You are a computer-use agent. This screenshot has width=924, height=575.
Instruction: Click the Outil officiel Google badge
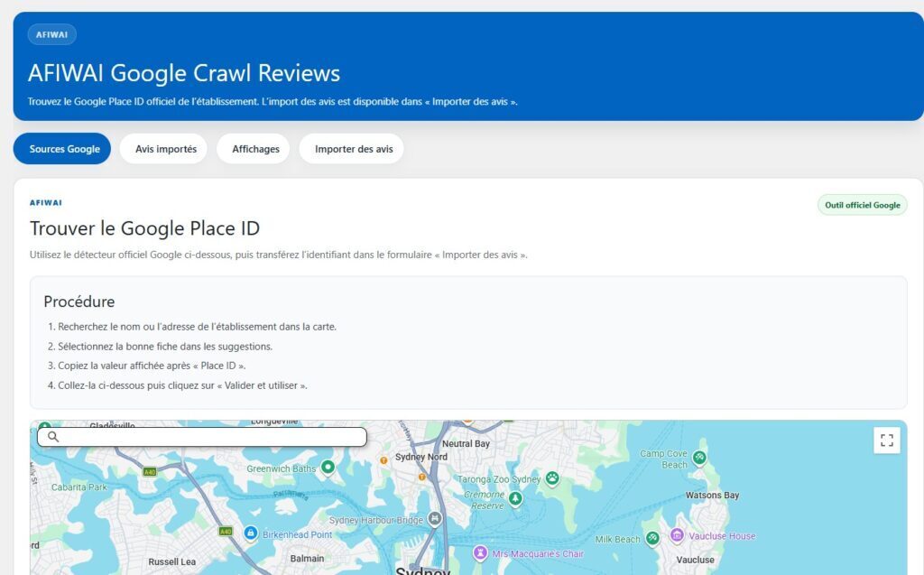click(862, 205)
